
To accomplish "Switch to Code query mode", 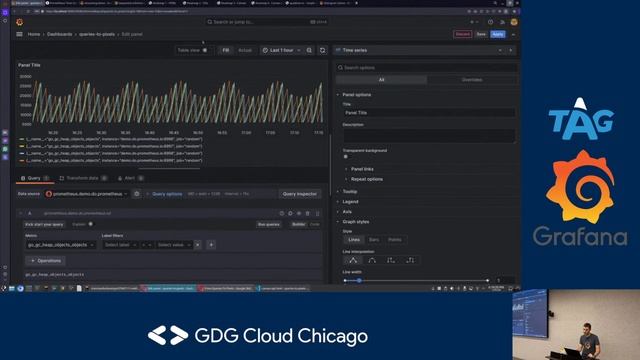I will point(315,224).
